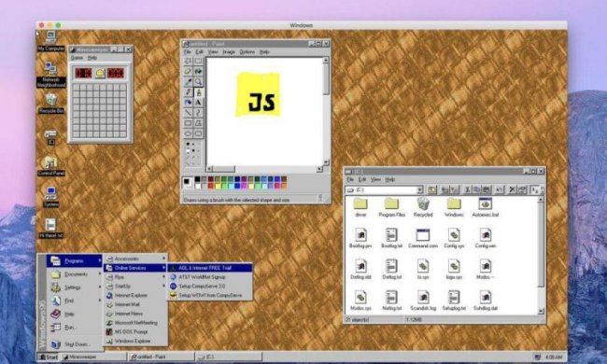Switch to Minesweeper via taskbar button
The image size is (607, 364).
point(93,357)
